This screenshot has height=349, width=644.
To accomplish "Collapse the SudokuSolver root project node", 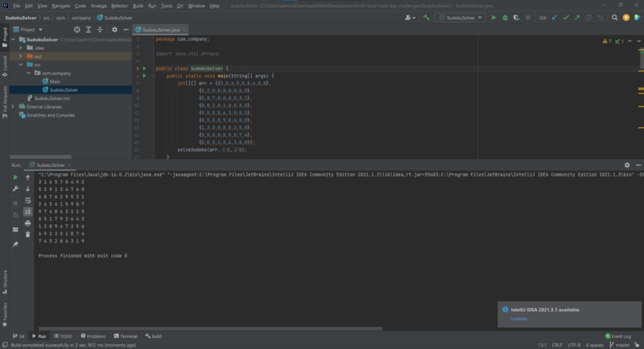I will (14, 39).
